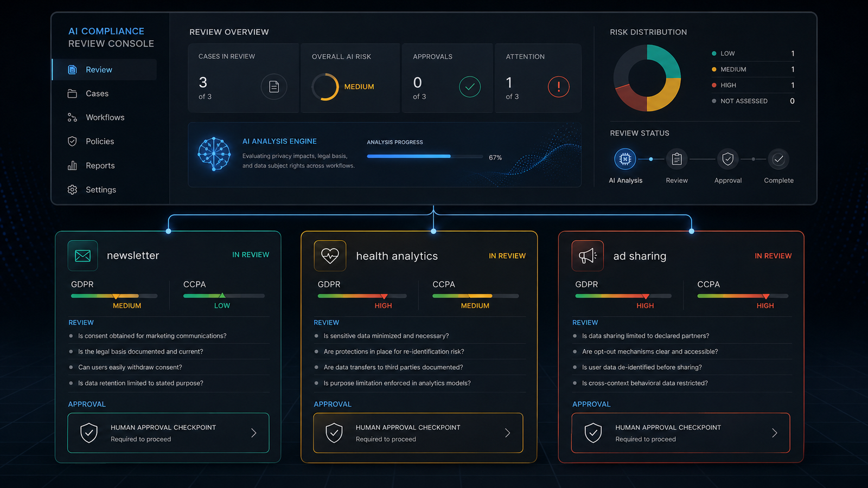Click the Not Assessed legend row

click(x=754, y=101)
